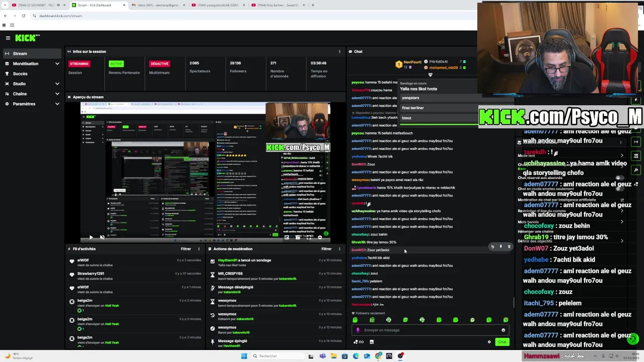Open Windows Start button on the taskbar
The height and width of the screenshot is (362, 644).
click(x=244, y=356)
